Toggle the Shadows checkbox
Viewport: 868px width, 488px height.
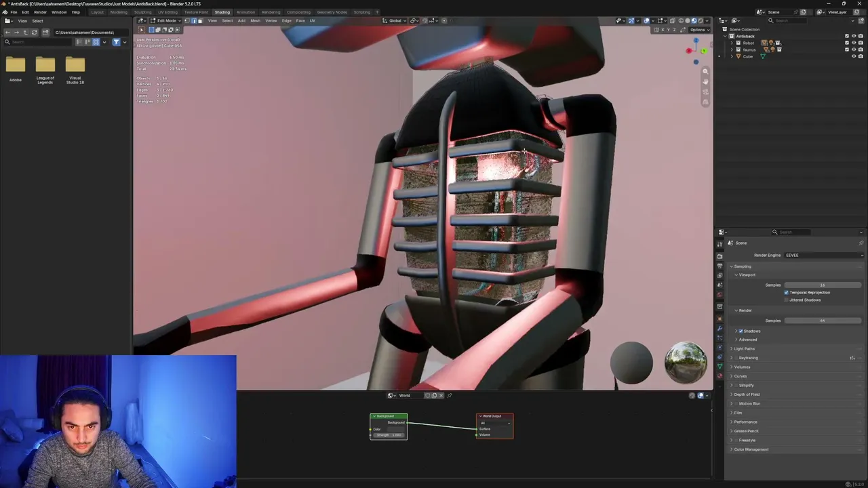coord(741,331)
